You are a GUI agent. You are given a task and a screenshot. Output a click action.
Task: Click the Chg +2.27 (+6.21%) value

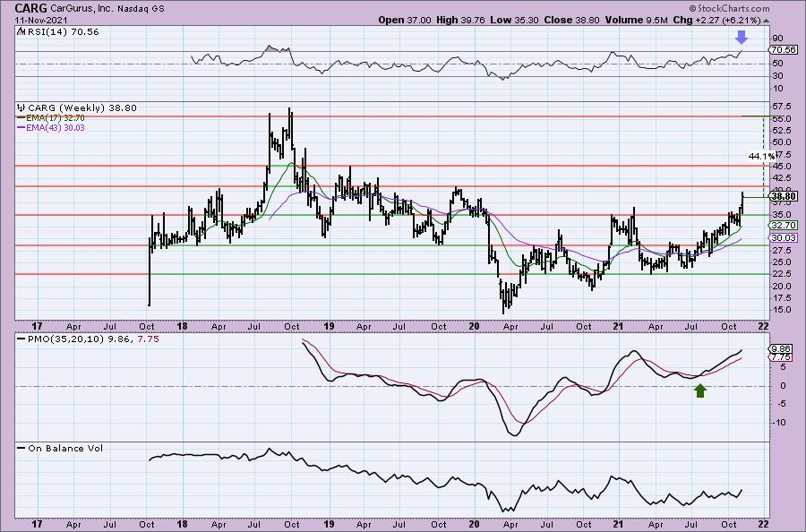(716, 20)
